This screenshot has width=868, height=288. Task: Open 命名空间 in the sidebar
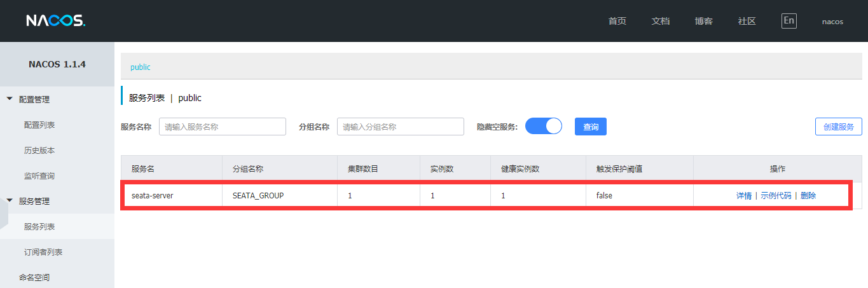(34, 277)
